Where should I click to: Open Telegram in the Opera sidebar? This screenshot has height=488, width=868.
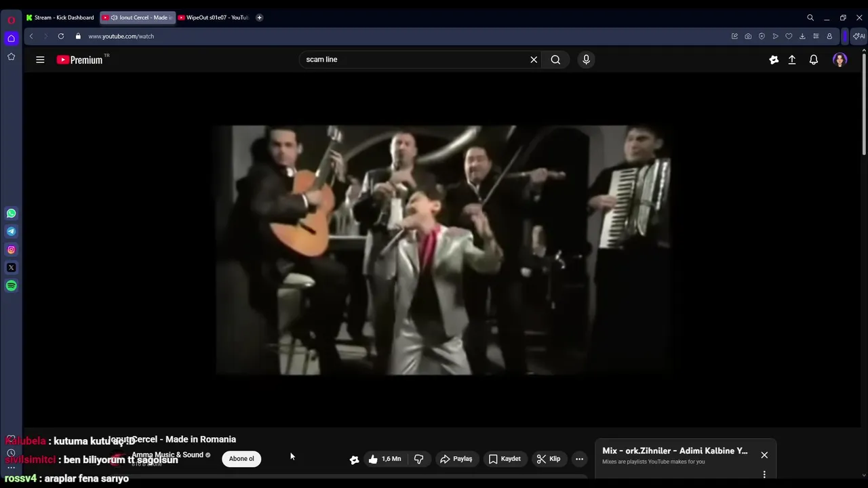tap(11, 232)
